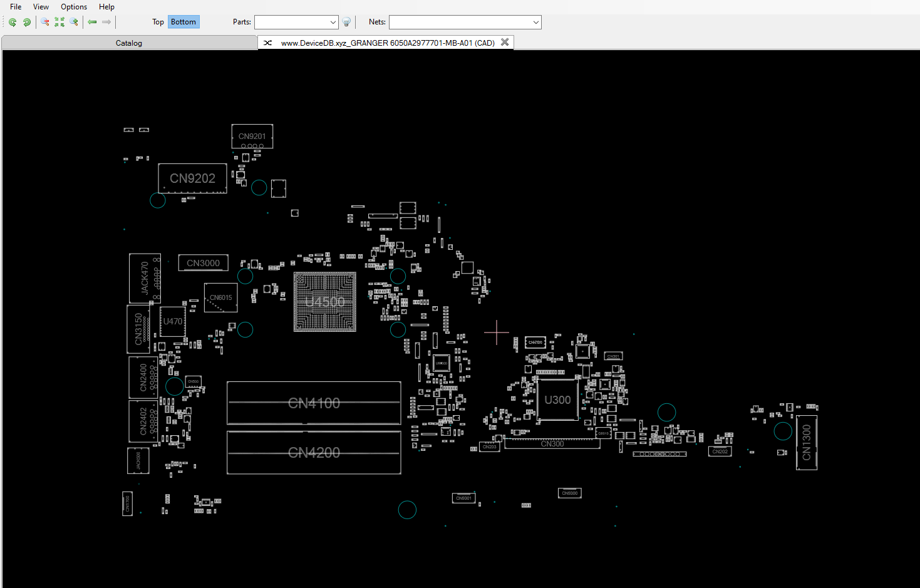Click the zoom in magnifier icon
This screenshot has width=920, height=588.
(x=74, y=22)
